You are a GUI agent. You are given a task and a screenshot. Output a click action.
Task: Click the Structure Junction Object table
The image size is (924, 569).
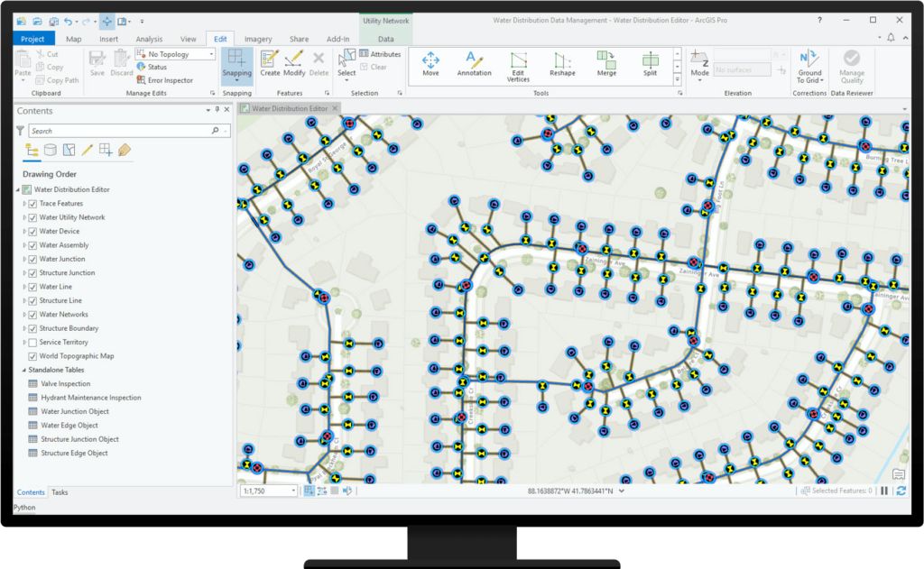pos(79,439)
